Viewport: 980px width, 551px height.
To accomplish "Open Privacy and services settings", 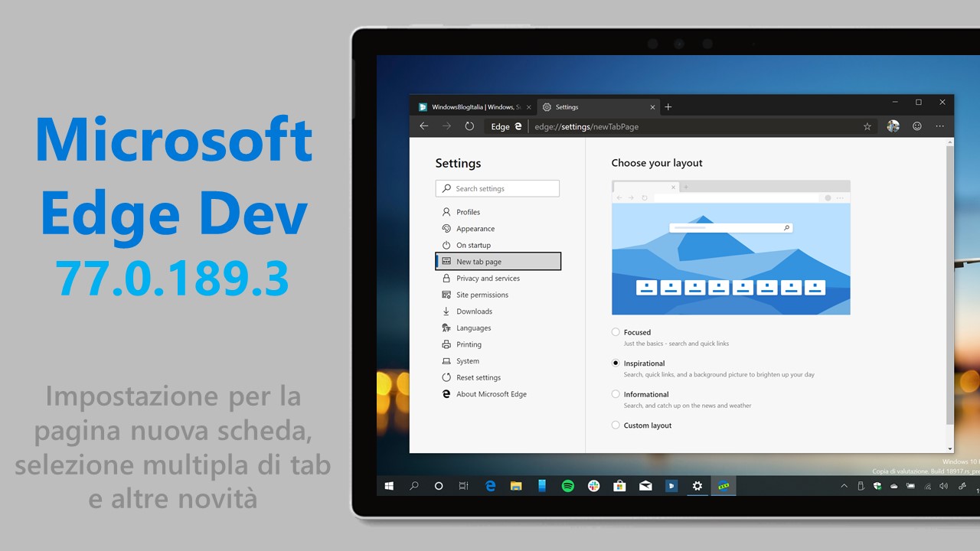I will click(484, 278).
